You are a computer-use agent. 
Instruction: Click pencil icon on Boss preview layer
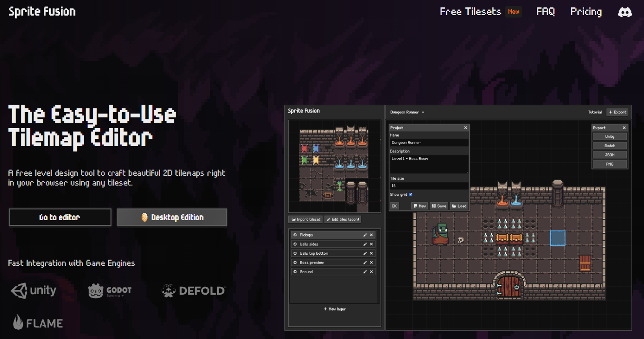(x=365, y=263)
